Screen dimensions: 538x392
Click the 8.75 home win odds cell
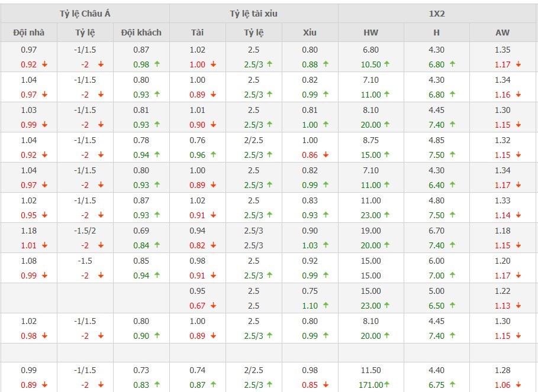tap(371, 140)
